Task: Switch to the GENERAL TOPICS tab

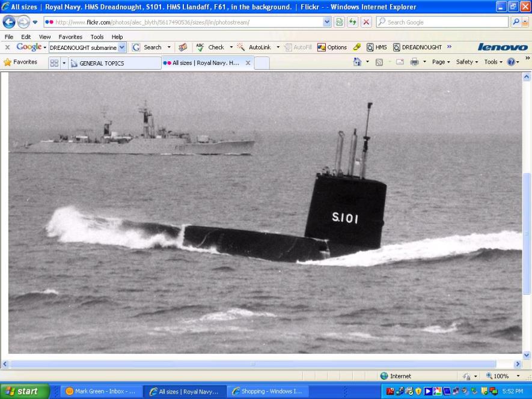Action: point(114,63)
